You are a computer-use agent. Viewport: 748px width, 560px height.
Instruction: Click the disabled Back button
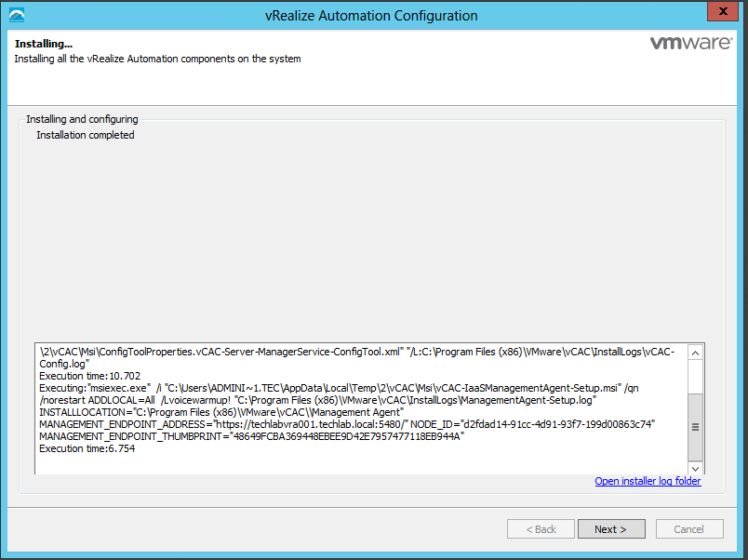pos(541,529)
